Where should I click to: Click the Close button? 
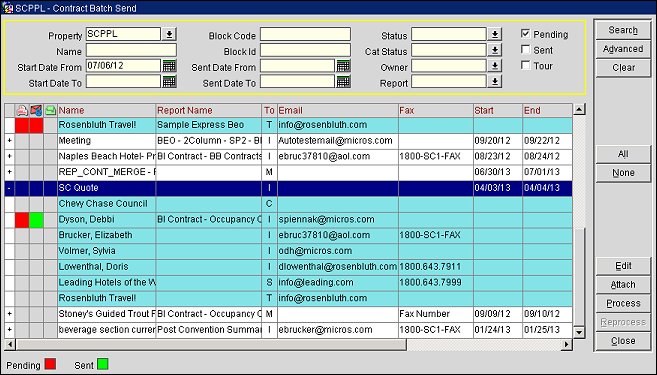pyautogui.click(x=623, y=341)
